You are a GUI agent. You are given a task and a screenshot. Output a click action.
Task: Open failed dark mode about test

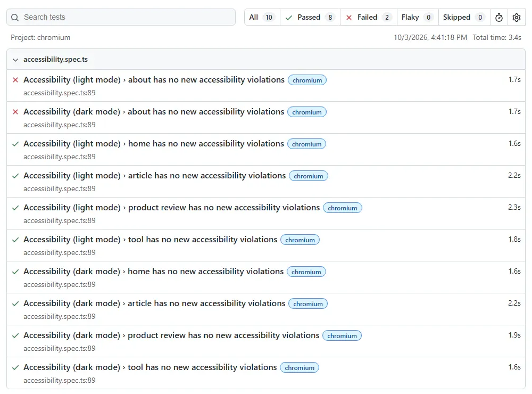pyautogui.click(x=154, y=112)
